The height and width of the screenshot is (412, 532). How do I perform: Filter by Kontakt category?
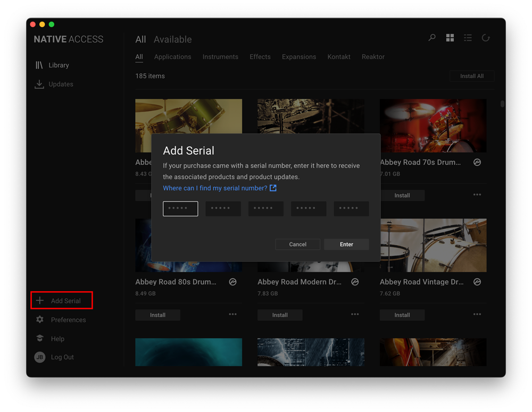coord(339,57)
